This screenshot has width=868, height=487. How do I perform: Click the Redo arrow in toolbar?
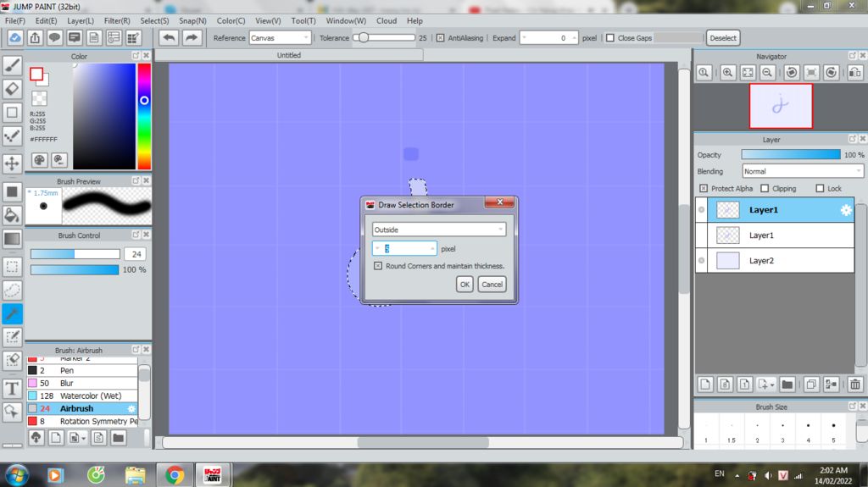pyautogui.click(x=192, y=37)
